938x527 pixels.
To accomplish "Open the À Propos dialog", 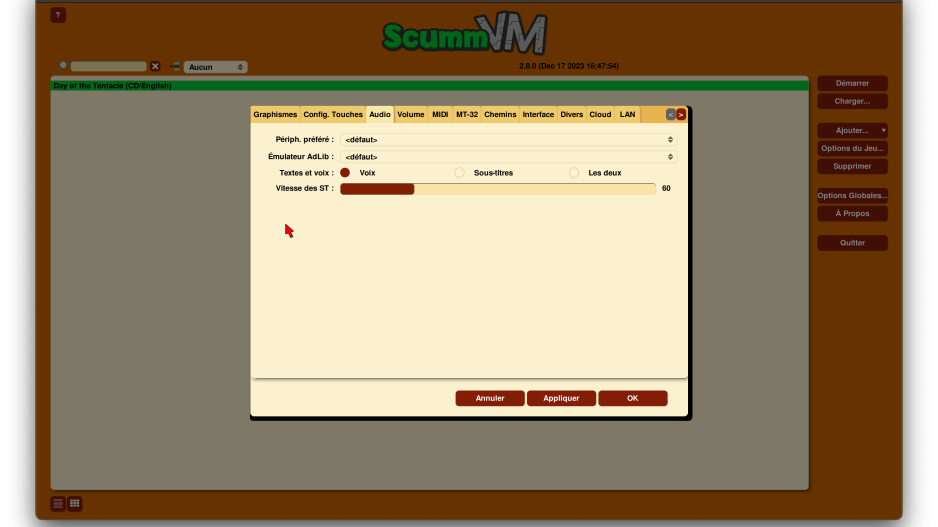I will 852,214.
